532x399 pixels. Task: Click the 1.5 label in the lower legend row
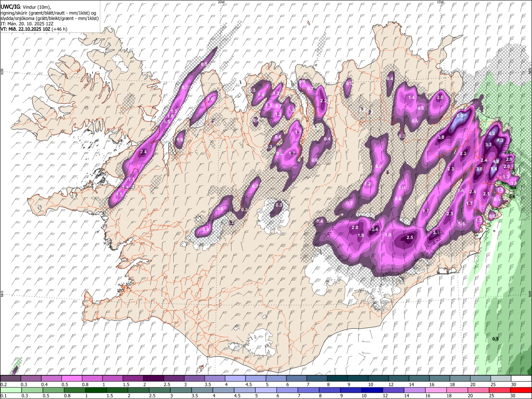coord(110,396)
